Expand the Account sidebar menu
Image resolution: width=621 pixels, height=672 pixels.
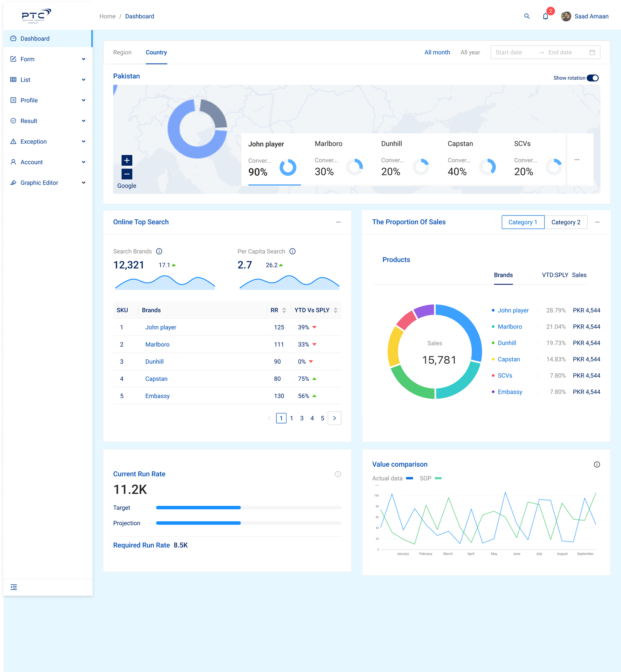coord(48,162)
